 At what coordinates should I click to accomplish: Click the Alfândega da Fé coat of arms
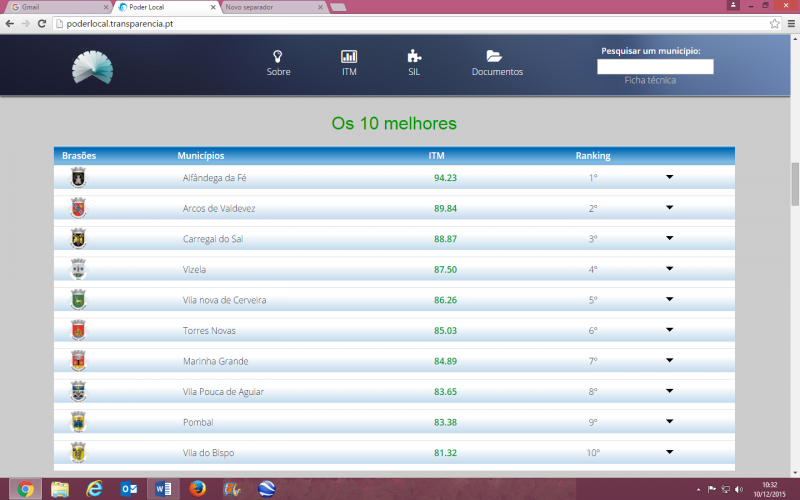pos(79,177)
